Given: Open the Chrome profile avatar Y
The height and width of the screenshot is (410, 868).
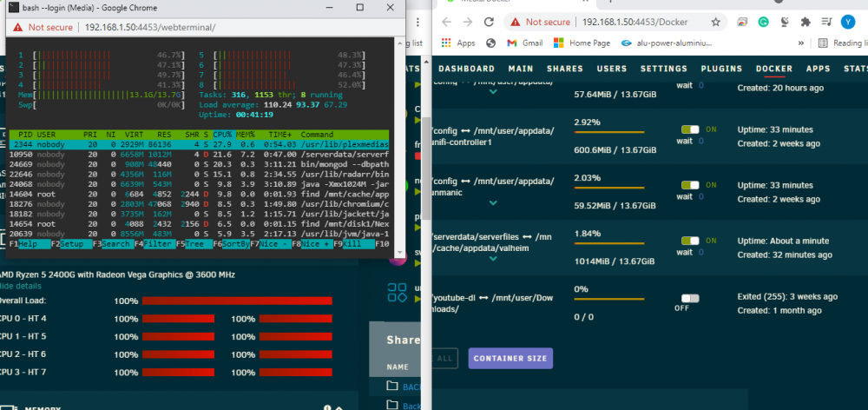Looking at the screenshot, I should click(x=847, y=23).
